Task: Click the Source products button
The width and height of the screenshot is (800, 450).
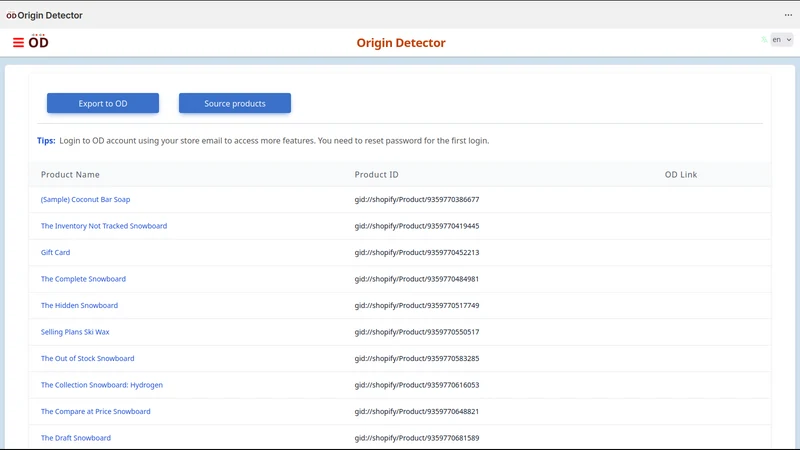Action: [235, 103]
